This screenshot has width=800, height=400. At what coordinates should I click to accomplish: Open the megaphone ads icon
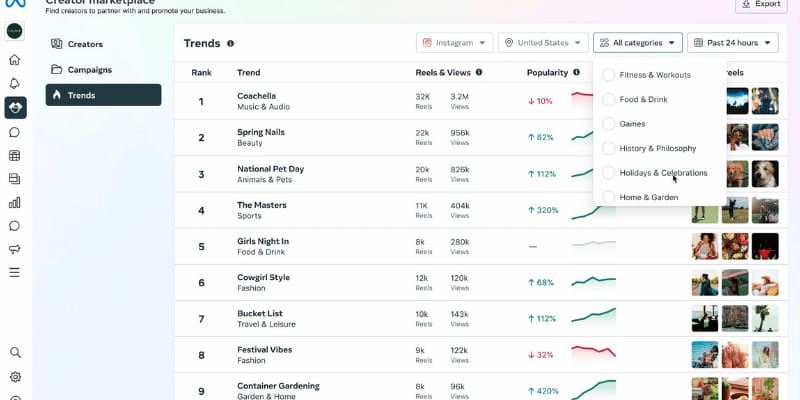[x=15, y=249]
